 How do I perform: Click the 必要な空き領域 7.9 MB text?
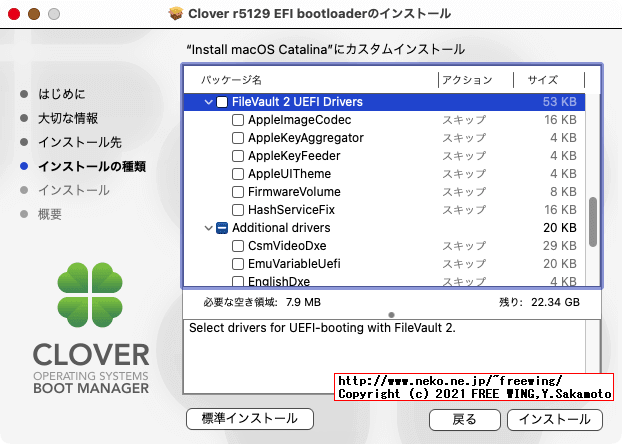(262, 302)
